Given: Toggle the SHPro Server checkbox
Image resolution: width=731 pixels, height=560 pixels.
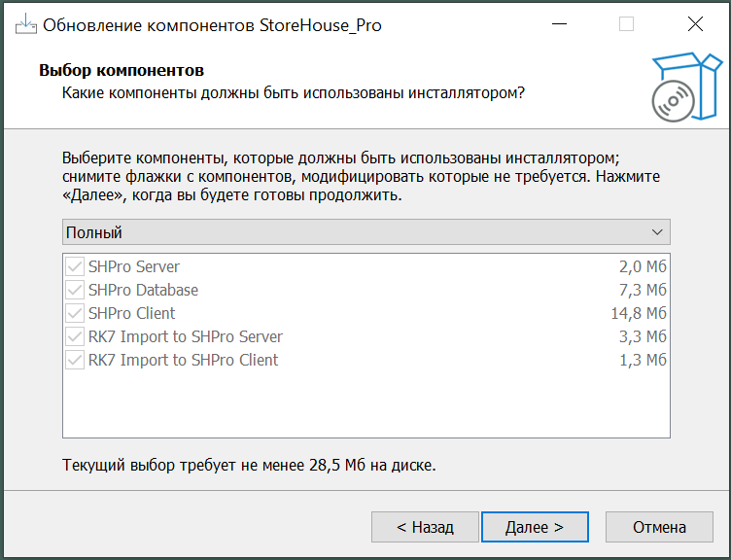Looking at the screenshot, I should coord(75,266).
